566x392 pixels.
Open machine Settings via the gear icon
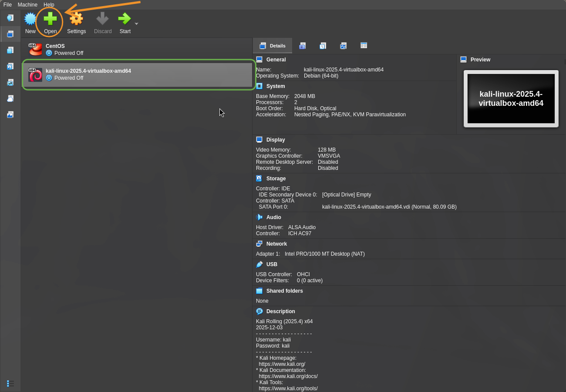76,19
